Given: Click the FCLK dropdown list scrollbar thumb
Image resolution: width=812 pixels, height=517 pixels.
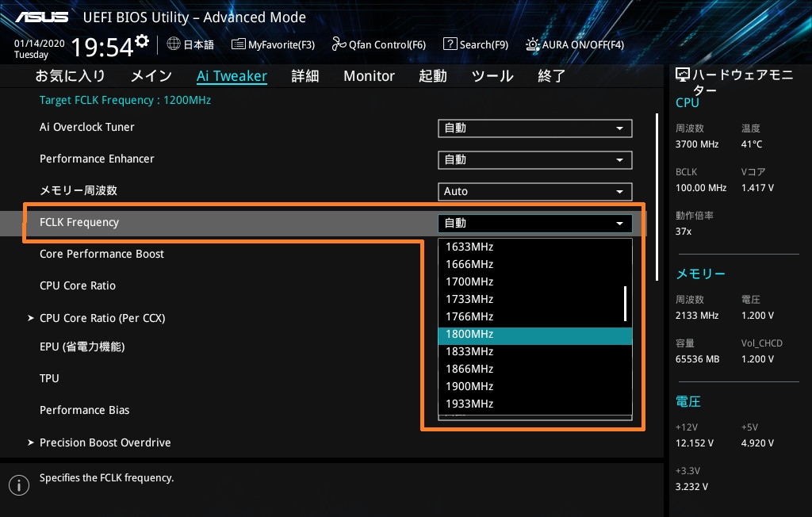Looking at the screenshot, I should [625, 304].
